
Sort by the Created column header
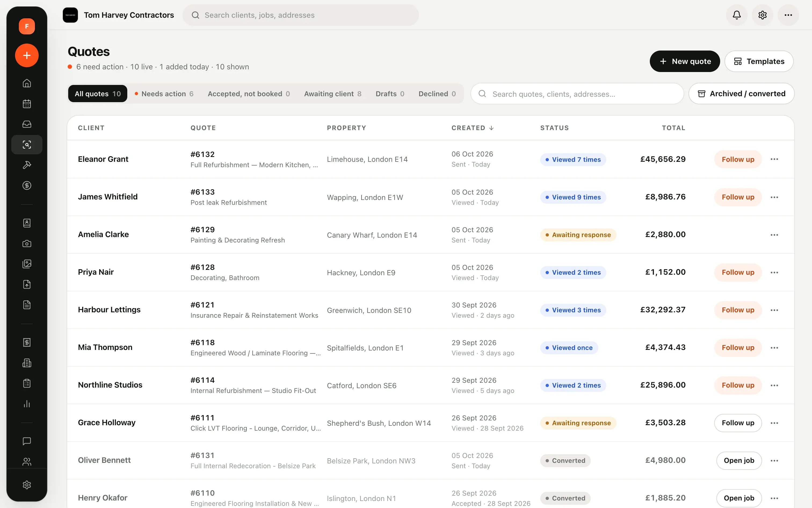coord(472,128)
